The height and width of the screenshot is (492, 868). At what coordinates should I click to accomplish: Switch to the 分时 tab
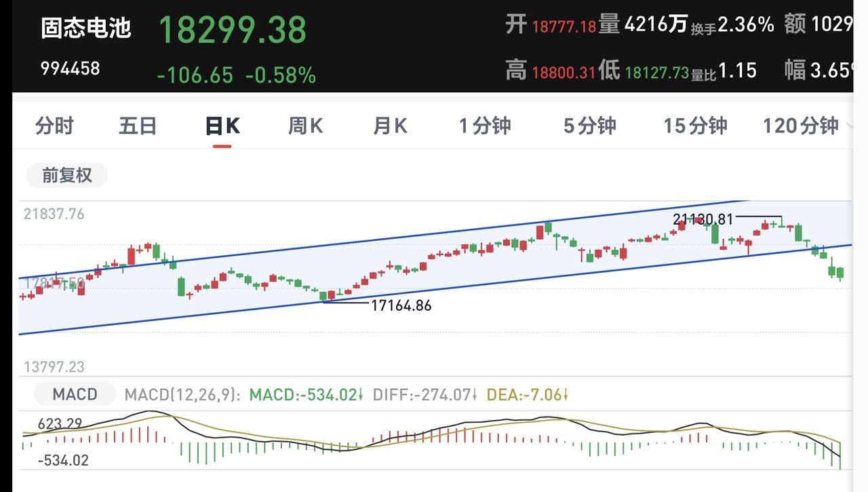54,126
